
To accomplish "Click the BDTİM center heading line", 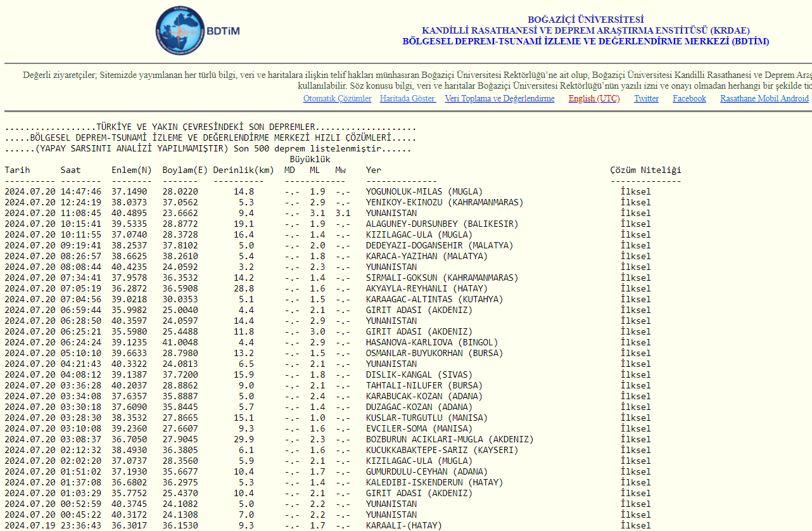I will [586, 41].
